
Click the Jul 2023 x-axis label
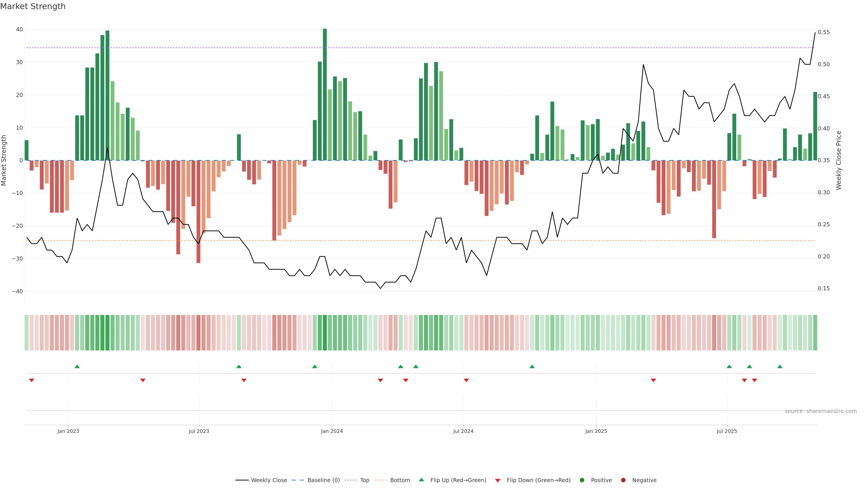click(x=199, y=431)
